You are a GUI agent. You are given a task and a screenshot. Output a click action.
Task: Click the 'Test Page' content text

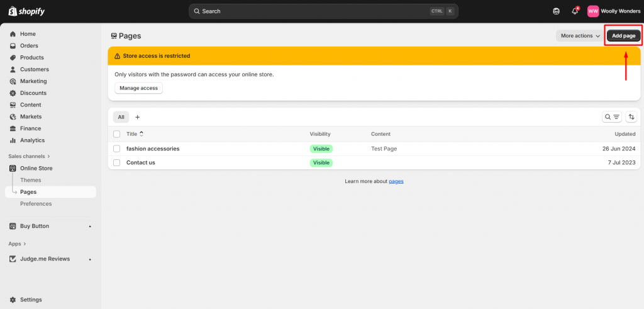(x=384, y=149)
